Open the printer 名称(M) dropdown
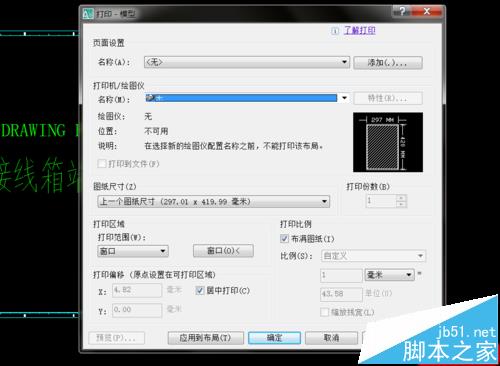The image size is (500, 366). click(247, 98)
